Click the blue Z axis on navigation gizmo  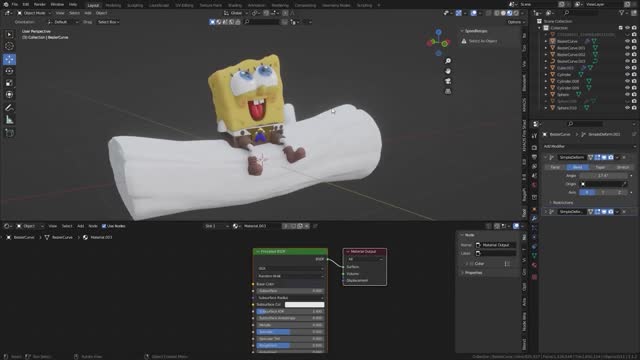click(x=438, y=32)
